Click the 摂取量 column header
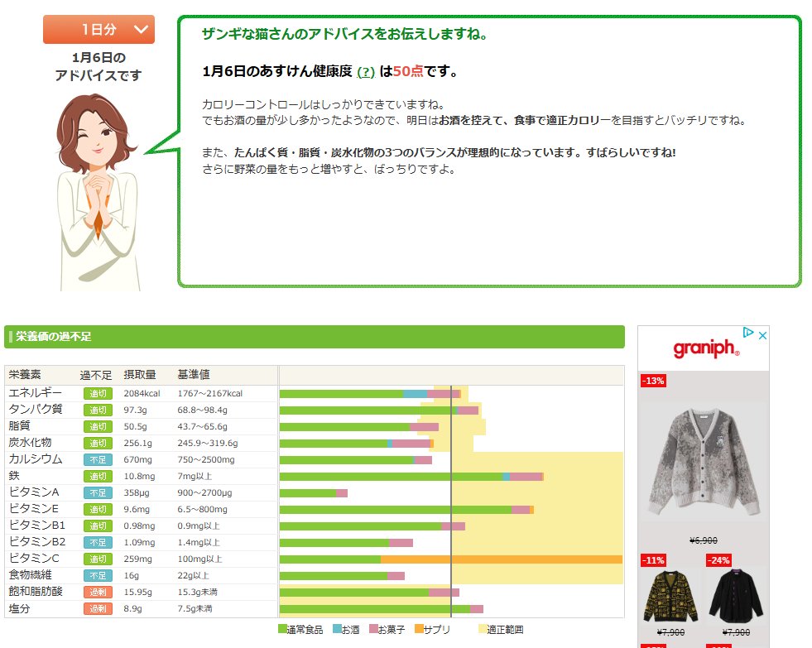 (x=140, y=374)
